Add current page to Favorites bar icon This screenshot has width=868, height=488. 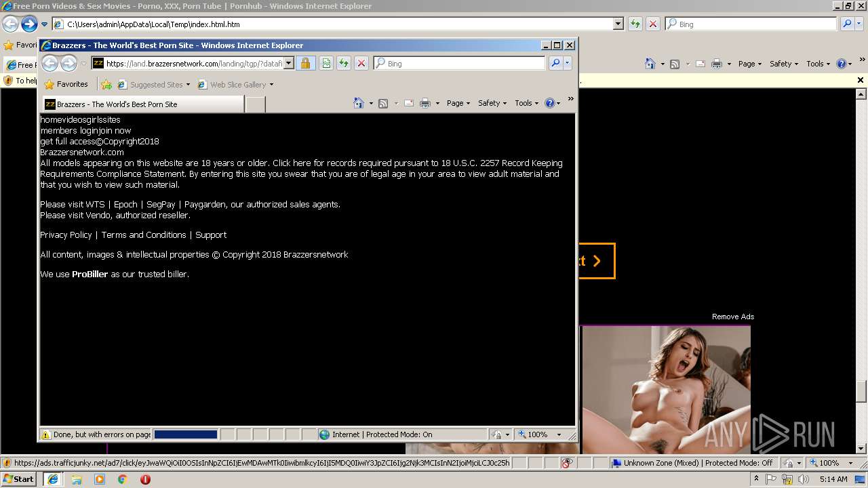click(x=106, y=85)
